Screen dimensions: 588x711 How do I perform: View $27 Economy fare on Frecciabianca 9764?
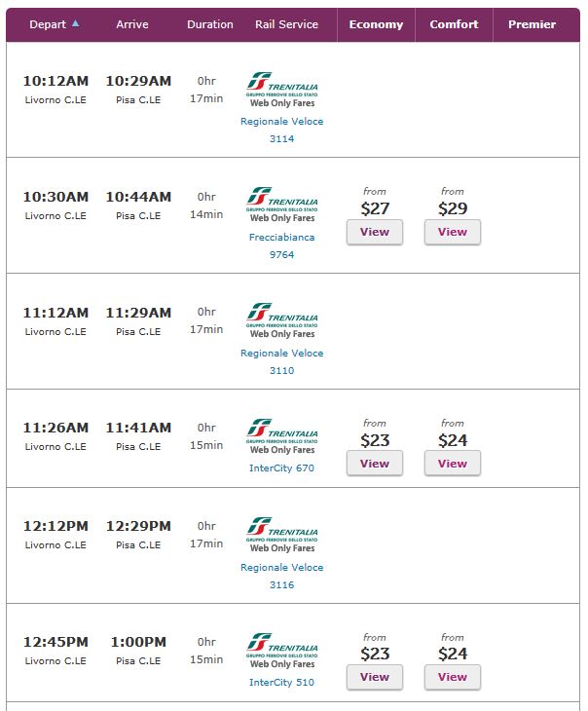coord(375,232)
